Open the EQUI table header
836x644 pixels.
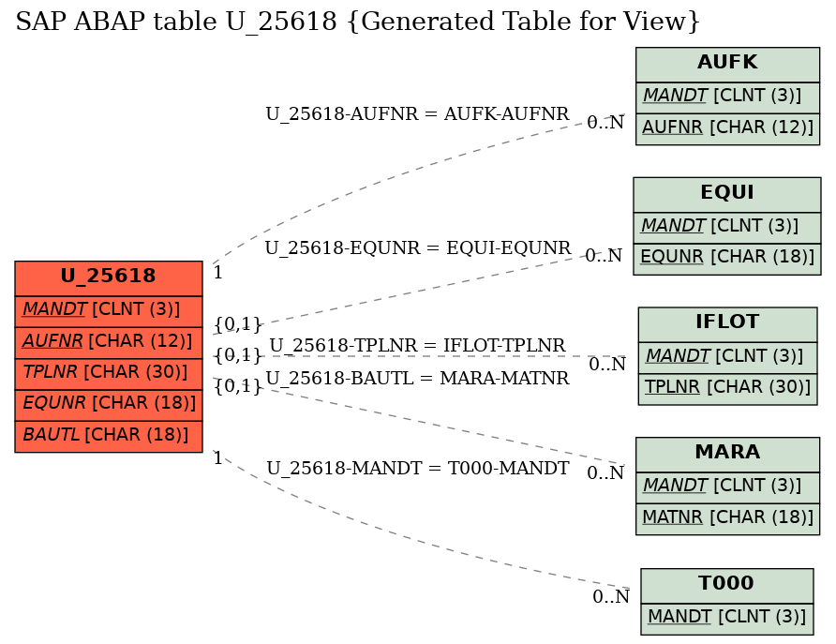[726, 195]
